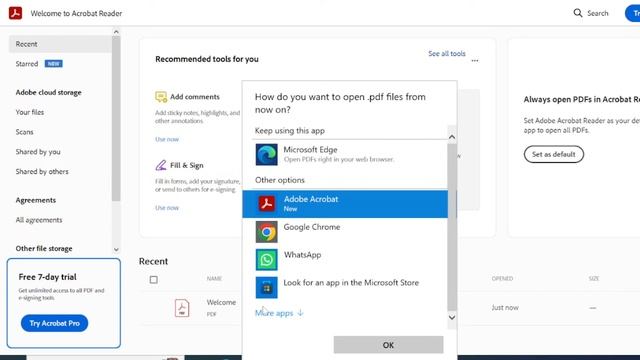Click the sidebar vertical scrollbar thumb
The width and height of the screenshot is (640, 360).
(116, 118)
